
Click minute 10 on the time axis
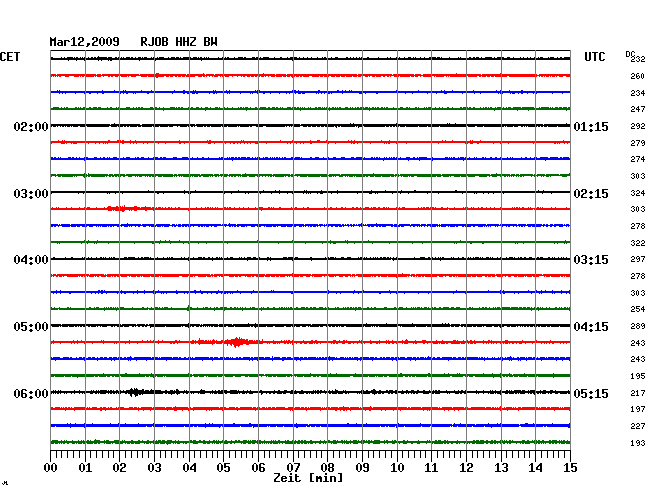pos(397,468)
